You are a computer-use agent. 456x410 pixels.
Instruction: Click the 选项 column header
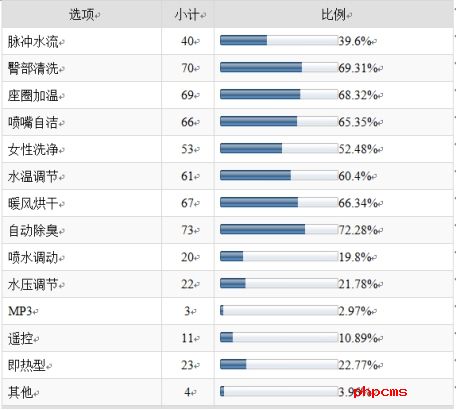click(82, 15)
